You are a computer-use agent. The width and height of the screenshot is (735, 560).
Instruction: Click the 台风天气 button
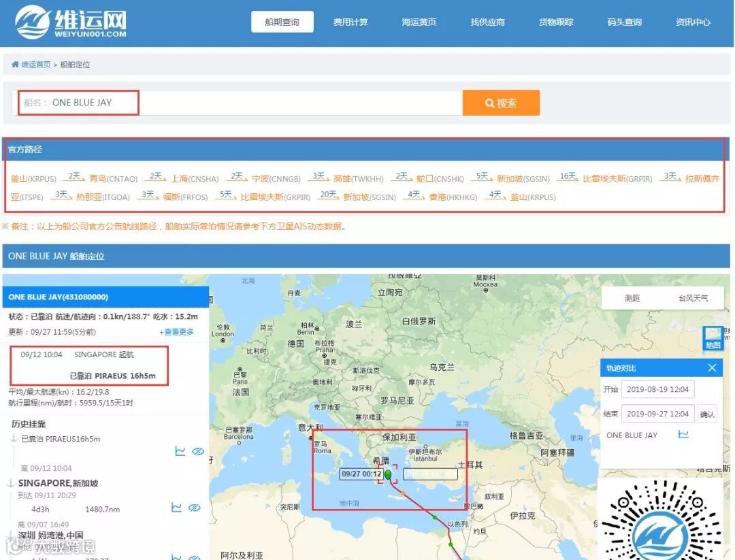(x=693, y=297)
